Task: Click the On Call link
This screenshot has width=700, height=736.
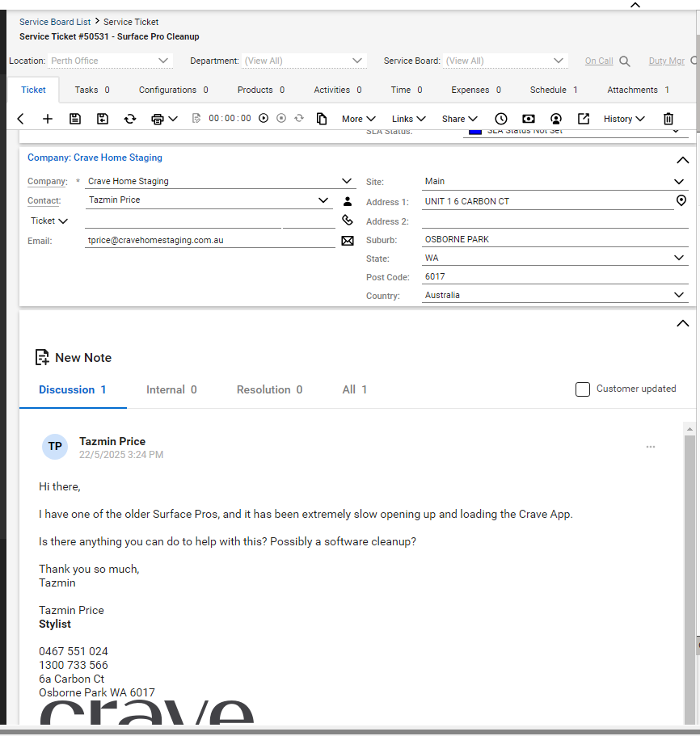Action: pos(599,61)
